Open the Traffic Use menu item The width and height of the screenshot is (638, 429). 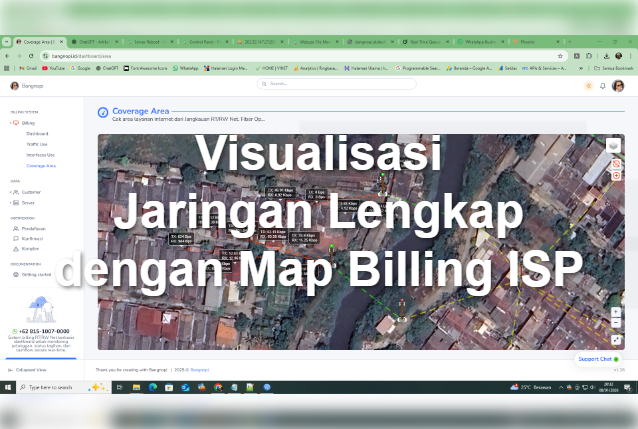(40, 144)
